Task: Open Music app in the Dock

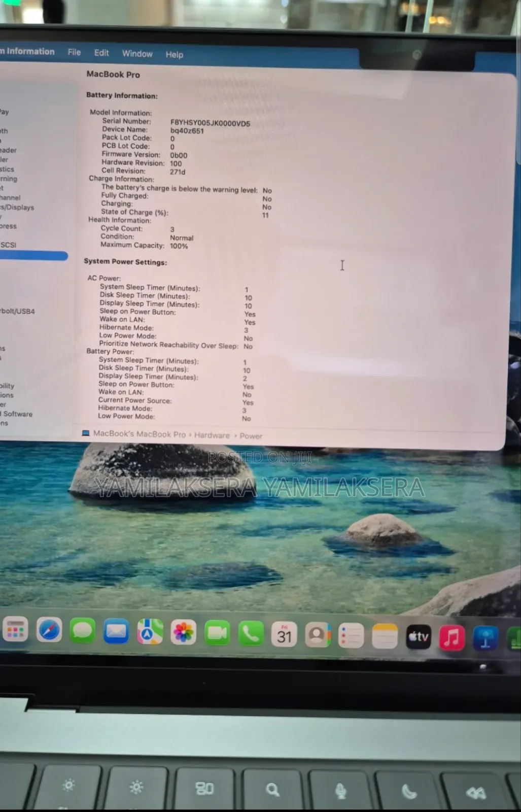Action: point(451,637)
